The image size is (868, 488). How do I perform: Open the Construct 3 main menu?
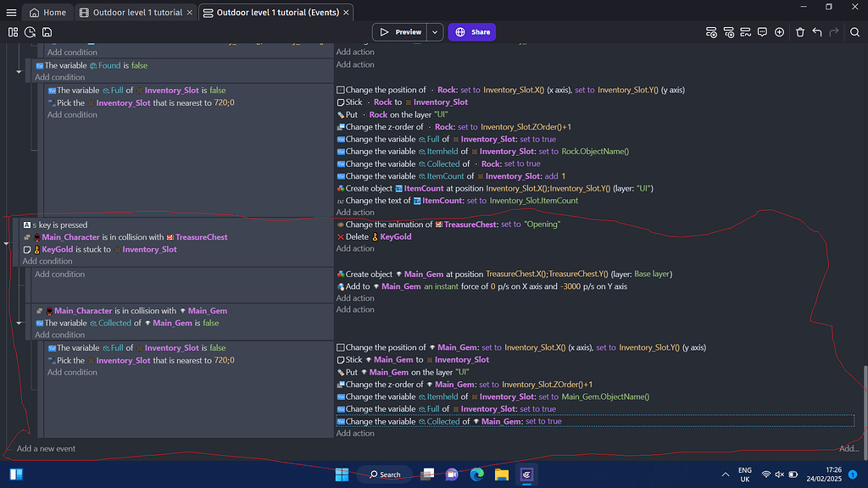point(9,12)
